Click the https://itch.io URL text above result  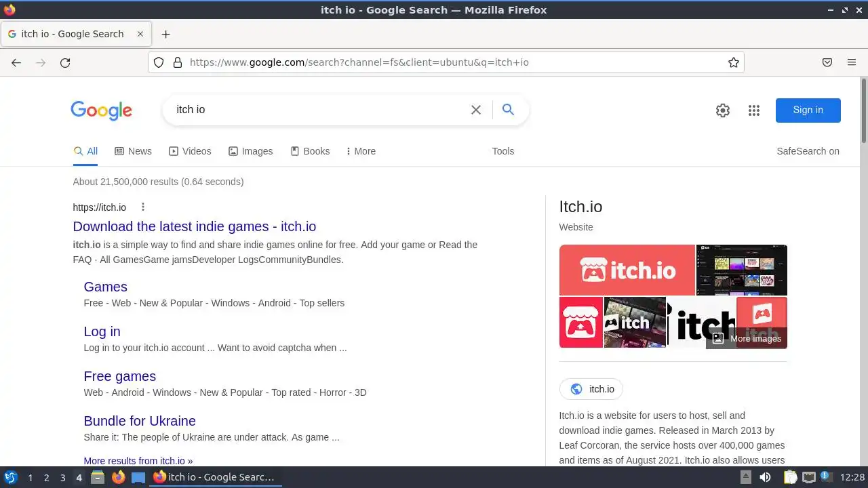click(100, 207)
